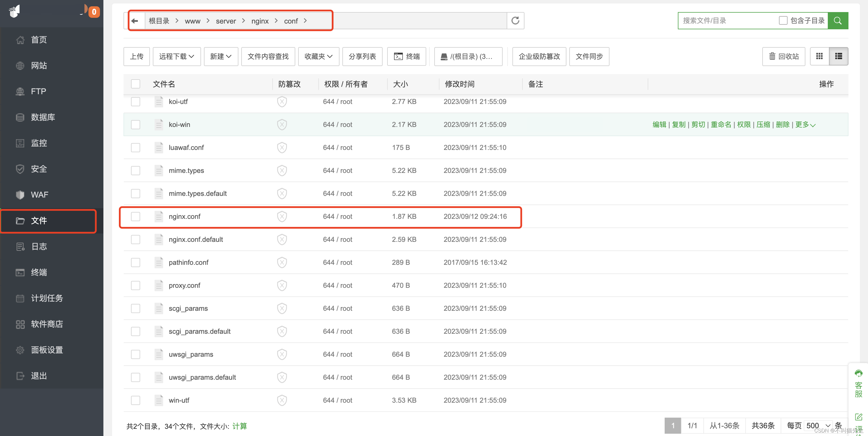
Task: Tick the checkbox for nginx.conf
Action: [x=136, y=216]
